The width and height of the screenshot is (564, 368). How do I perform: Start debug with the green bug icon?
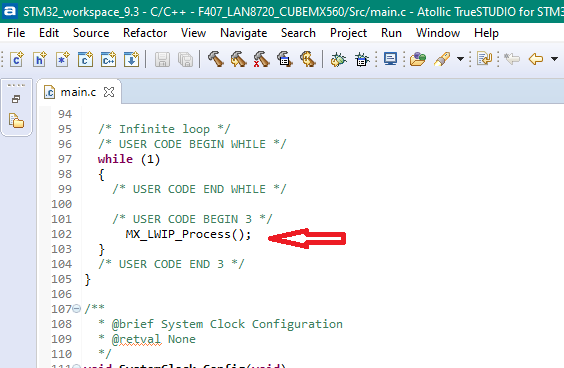point(338,59)
